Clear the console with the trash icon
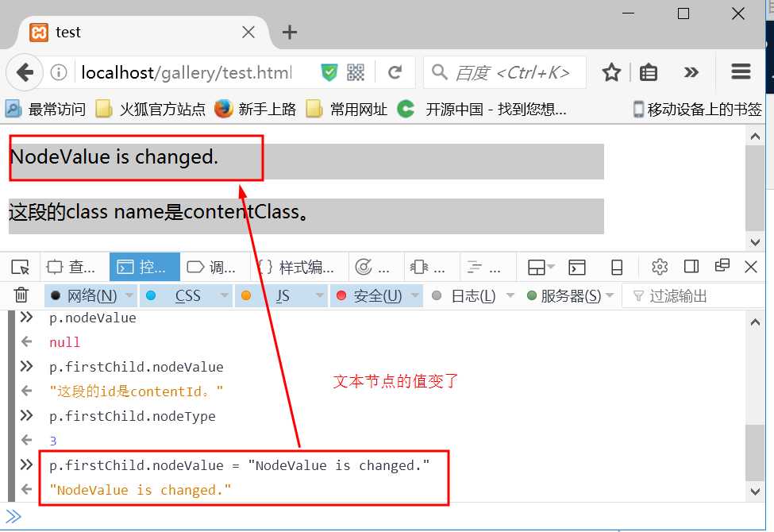The image size is (774, 532). [x=21, y=295]
